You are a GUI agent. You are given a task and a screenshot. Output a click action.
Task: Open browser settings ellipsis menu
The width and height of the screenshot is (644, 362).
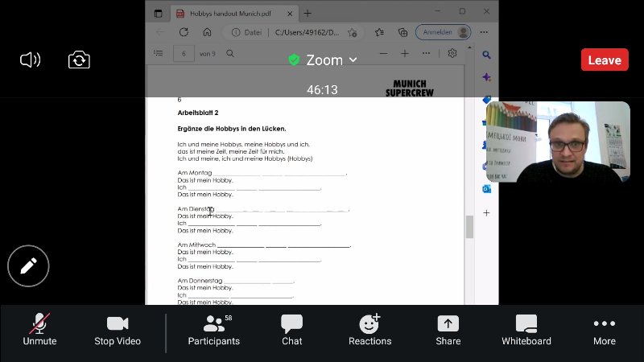tap(484, 32)
